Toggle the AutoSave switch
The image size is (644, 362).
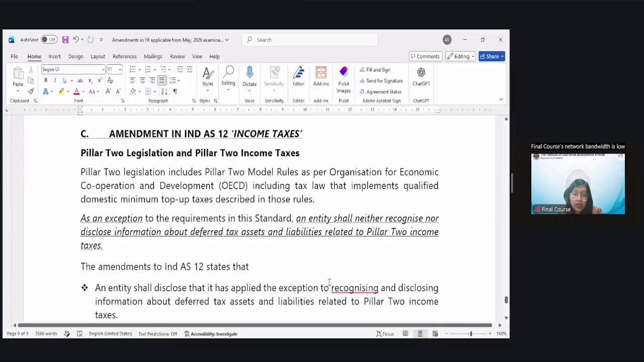49,40
